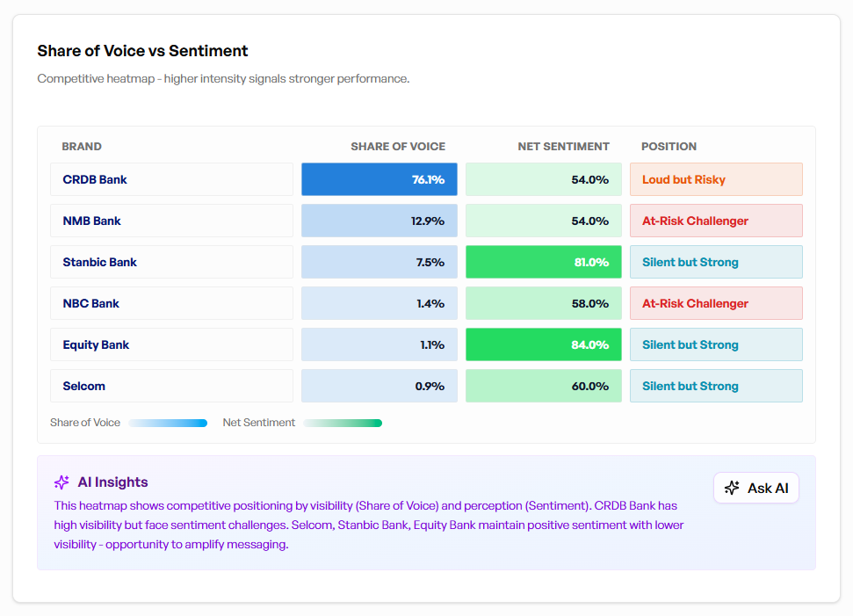
Task: Select the NBC Bank brand cell
Action: [x=172, y=304]
